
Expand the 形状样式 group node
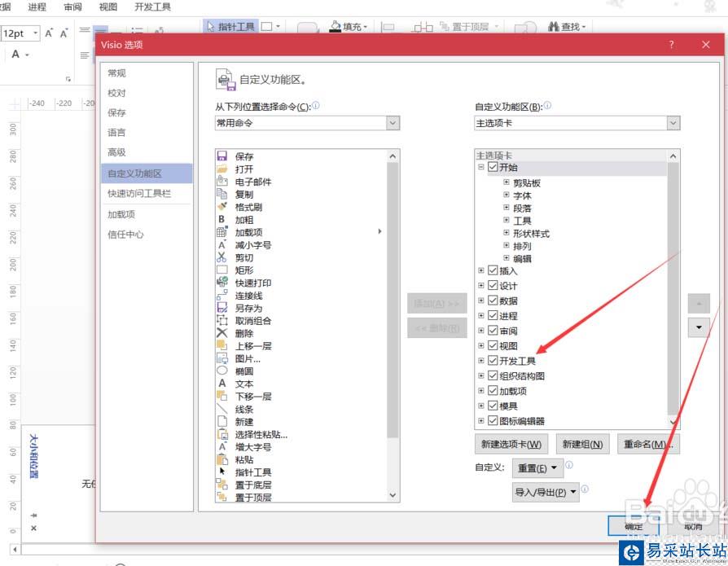507,233
